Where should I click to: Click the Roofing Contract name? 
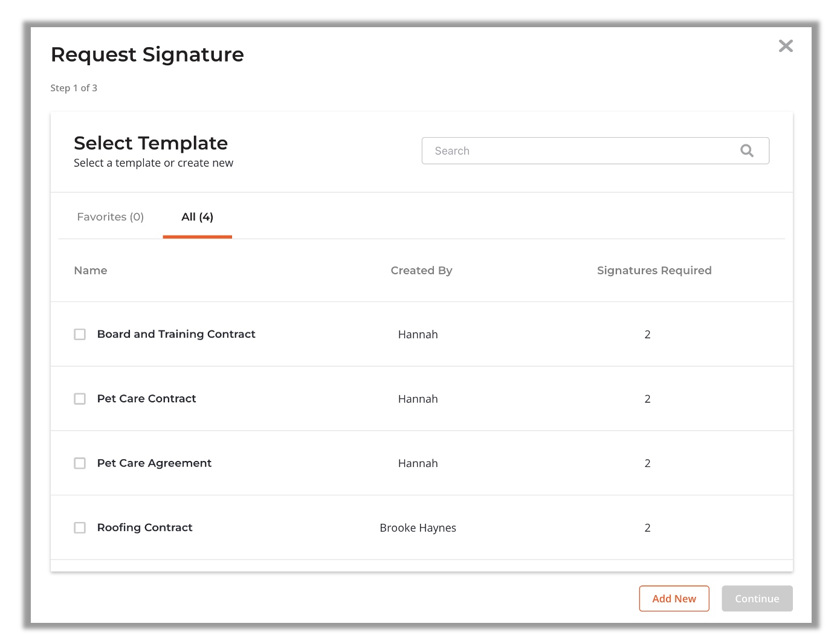click(145, 527)
